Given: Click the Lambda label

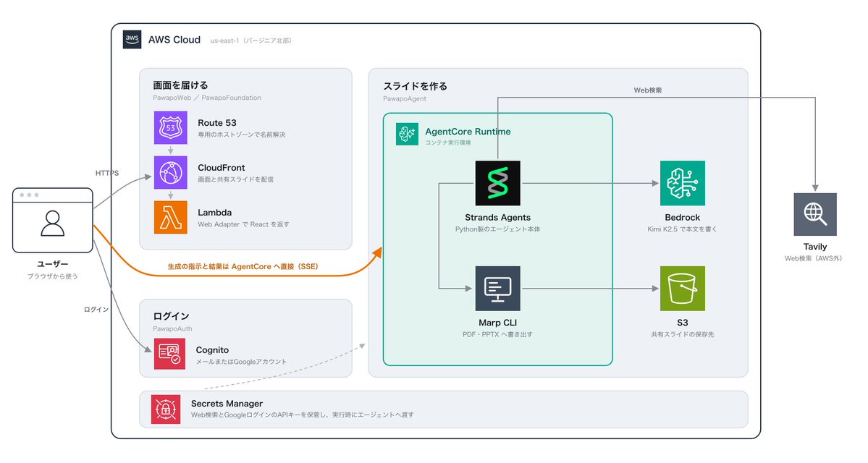Looking at the screenshot, I should point(215,213).
